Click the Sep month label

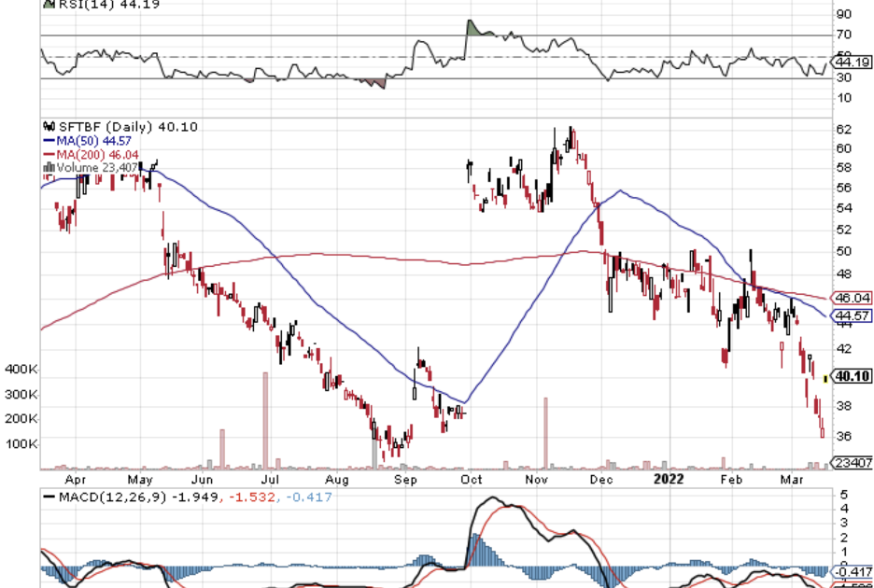(406, 480)
